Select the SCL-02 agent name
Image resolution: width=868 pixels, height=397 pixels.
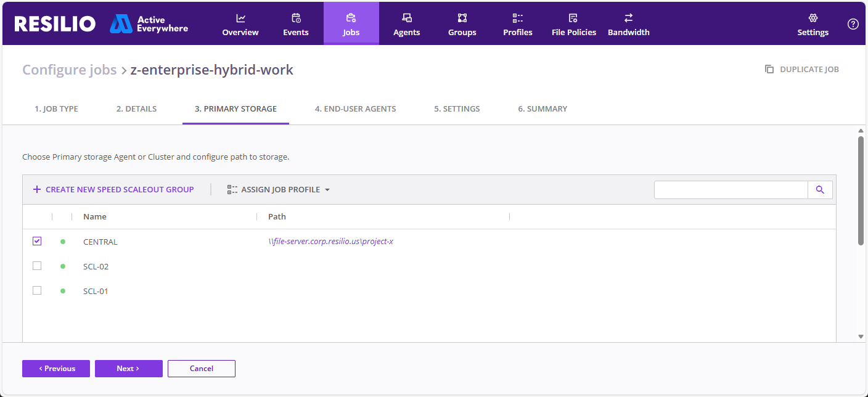point(96,266)
